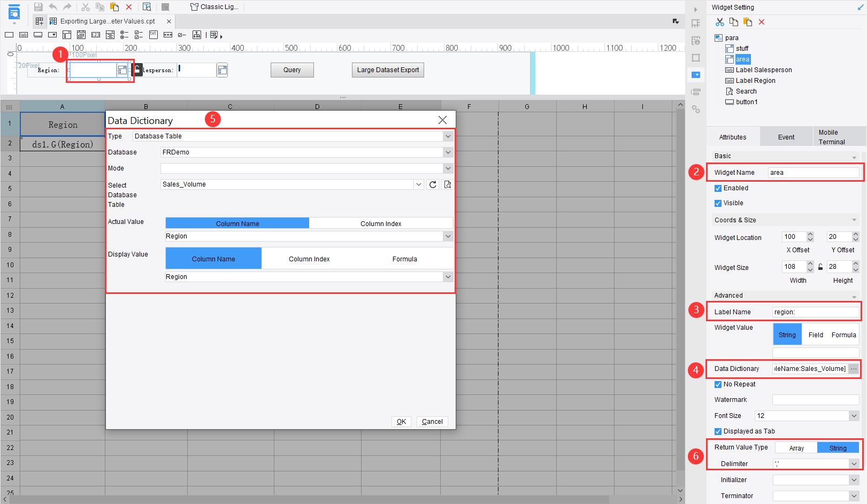Toggle the size lock between width and height

tap(820, 267)
